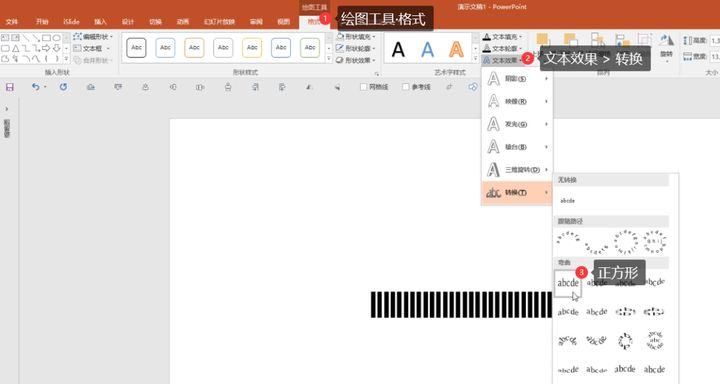Select the down arrow shape in gallery
The height and width of the screenshot is (384, 720).
[x=56, y=48]
